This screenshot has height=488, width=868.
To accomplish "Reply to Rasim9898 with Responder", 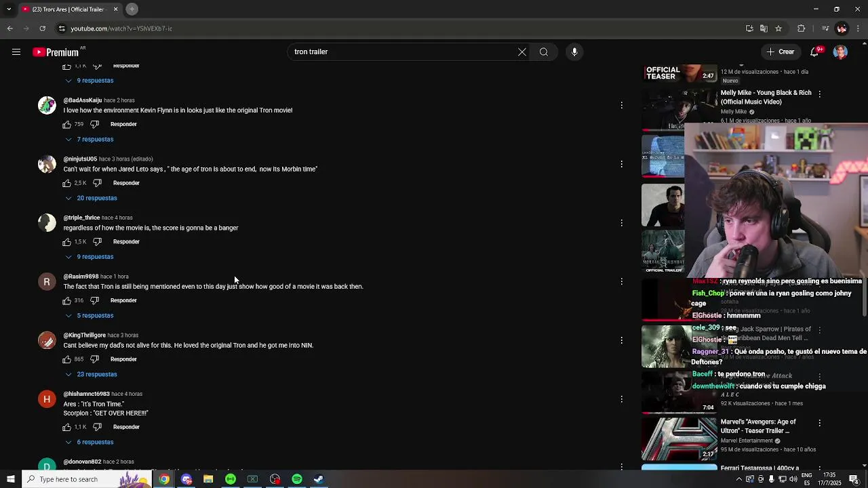I will (123, 301).
